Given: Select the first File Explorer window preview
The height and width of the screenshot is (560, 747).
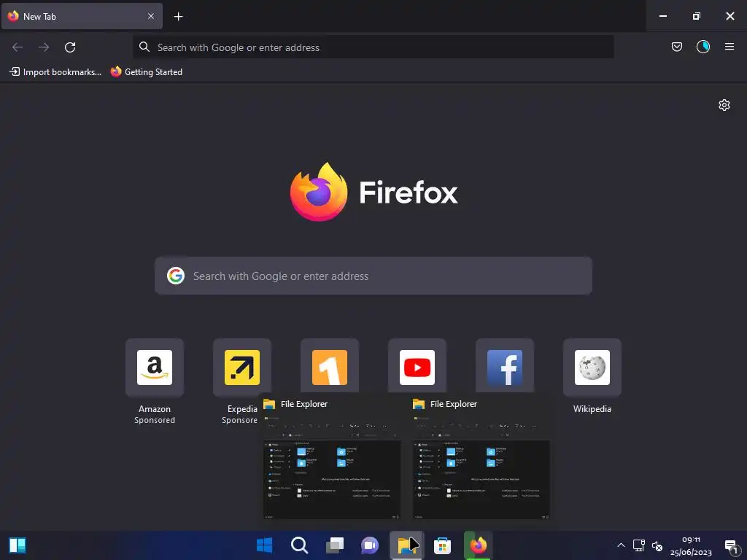Looking at the screenshot, I should pyautogui.click(x=332, y=458).
